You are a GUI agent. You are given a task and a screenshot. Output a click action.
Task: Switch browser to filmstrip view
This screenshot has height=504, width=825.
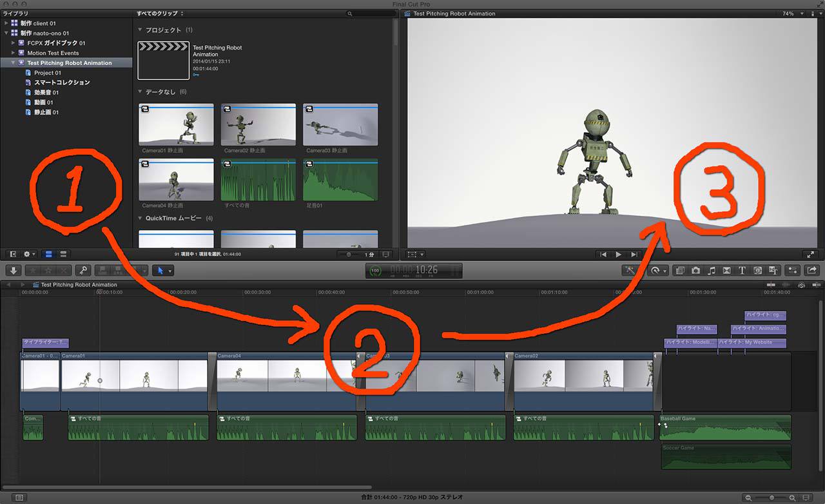tap(49, 254)
